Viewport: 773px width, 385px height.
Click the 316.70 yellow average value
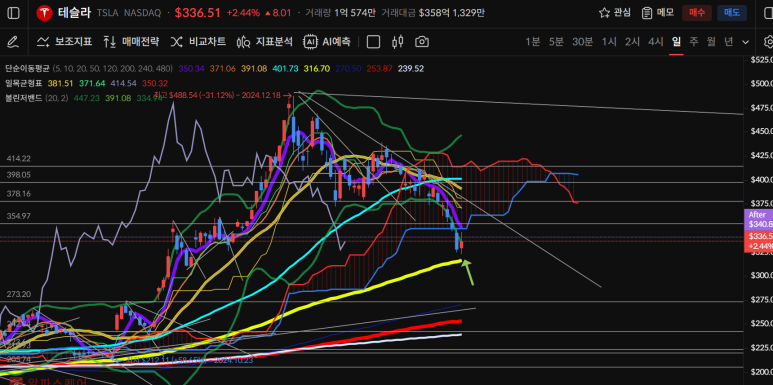(318, 69)
